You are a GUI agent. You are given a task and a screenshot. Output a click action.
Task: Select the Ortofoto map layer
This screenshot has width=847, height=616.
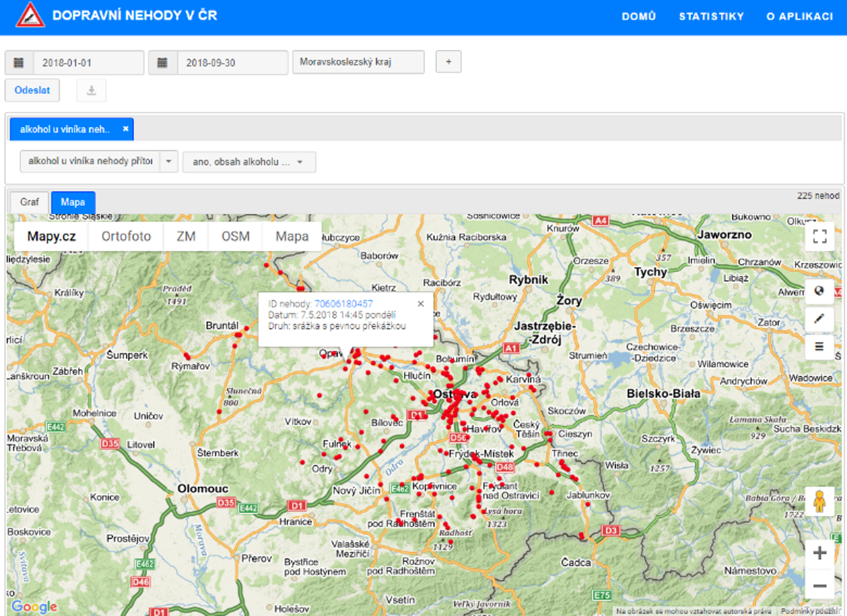click(x=126, y=237)
